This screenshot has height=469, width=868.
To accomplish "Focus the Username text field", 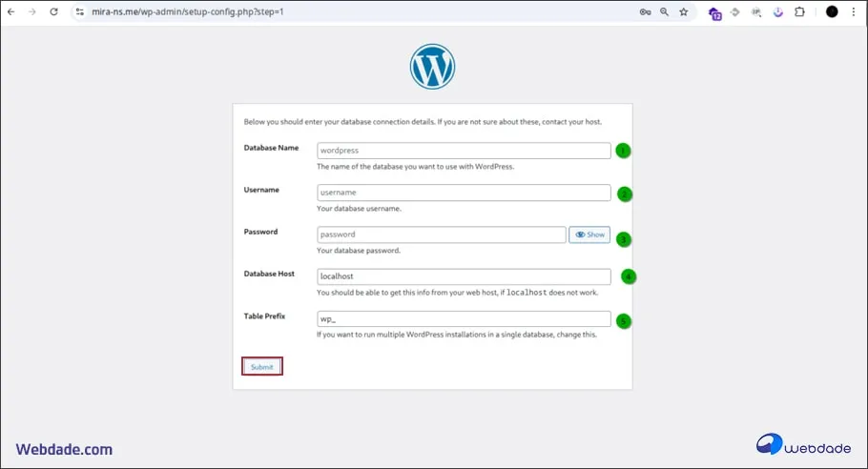I will pyautogui.click(x=464, y=193).
